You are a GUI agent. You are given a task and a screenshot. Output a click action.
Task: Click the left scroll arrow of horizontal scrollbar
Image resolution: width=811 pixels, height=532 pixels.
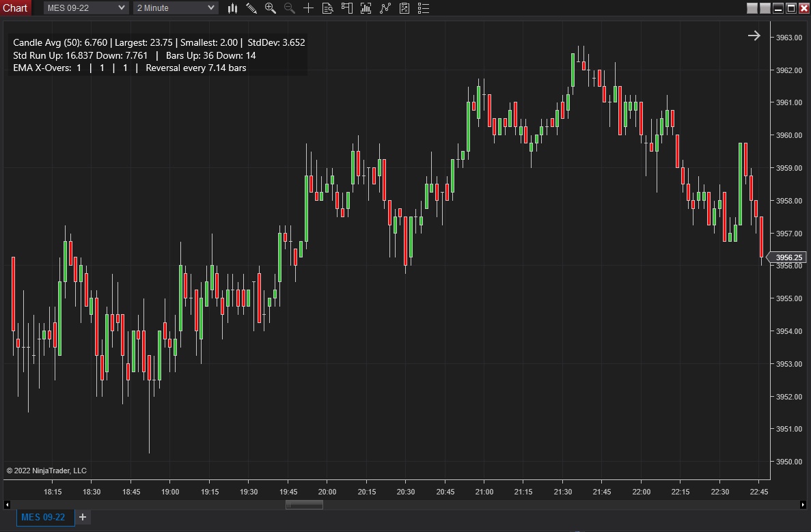7,505
